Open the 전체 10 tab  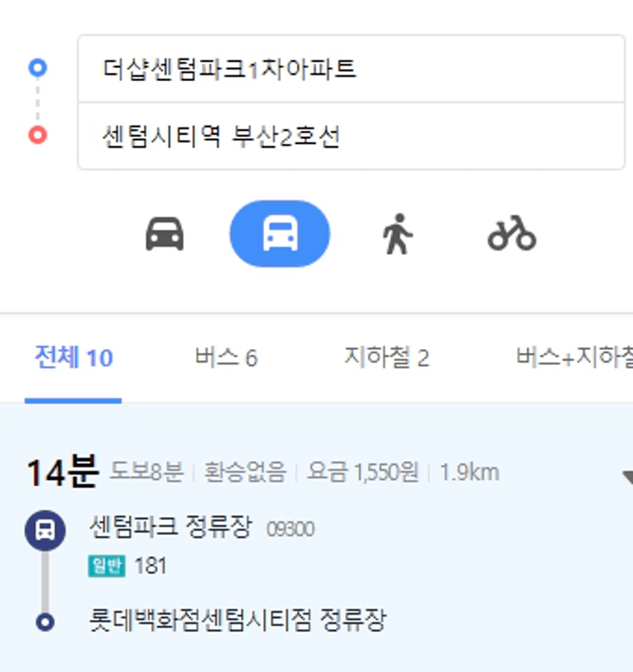pos(73,357)
